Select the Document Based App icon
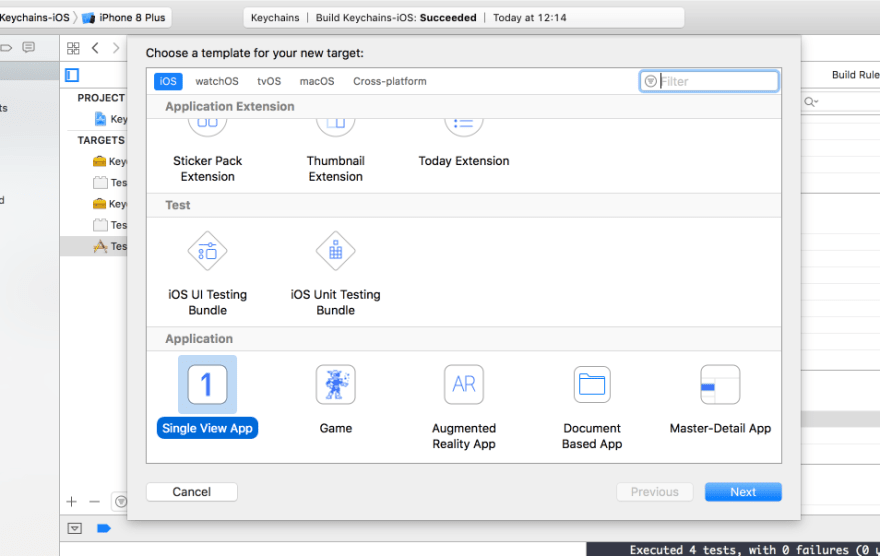Screen dimensions: 880x556 click(592, 384)
